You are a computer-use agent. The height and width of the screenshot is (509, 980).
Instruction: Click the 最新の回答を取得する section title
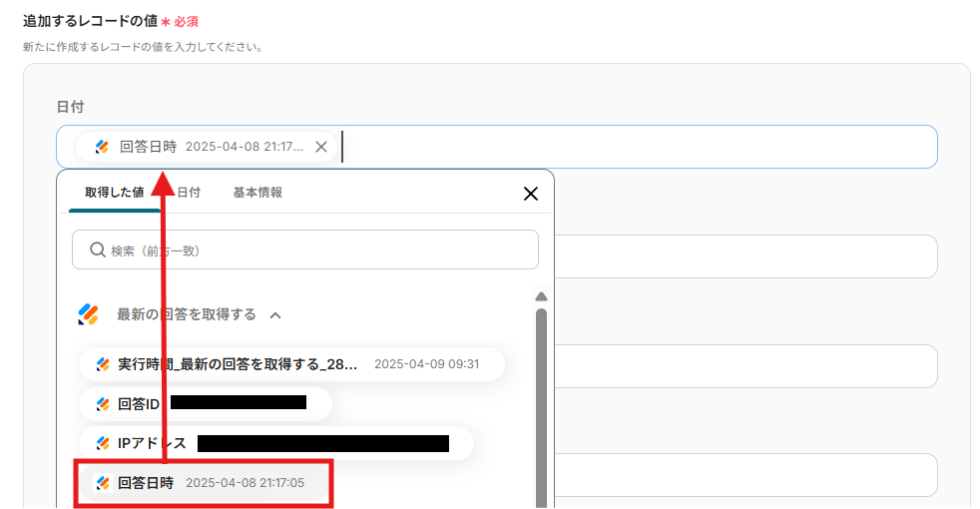(x=187, y=314)
